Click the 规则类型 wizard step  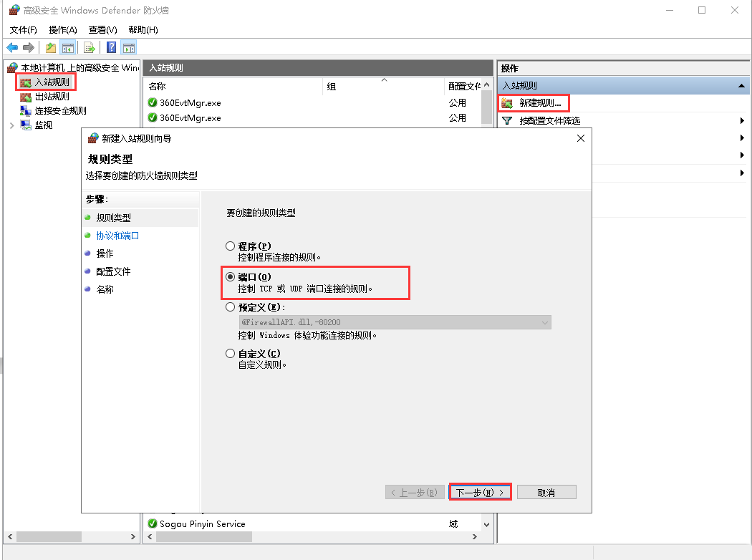coord(113,218)
